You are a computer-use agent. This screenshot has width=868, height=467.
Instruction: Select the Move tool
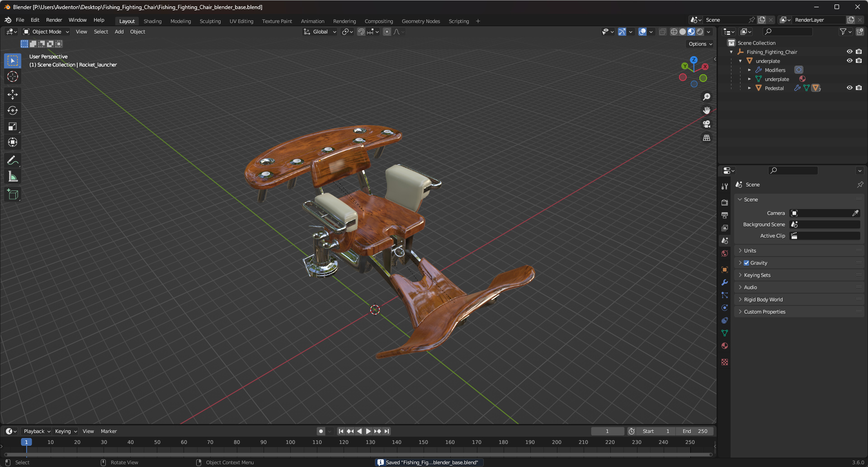point(13,95)
